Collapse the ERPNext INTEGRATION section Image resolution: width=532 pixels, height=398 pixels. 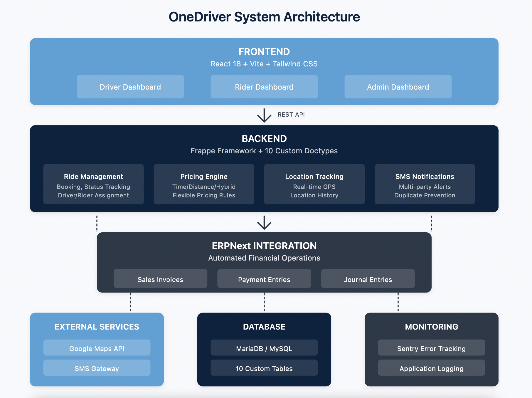coord(264,246)
